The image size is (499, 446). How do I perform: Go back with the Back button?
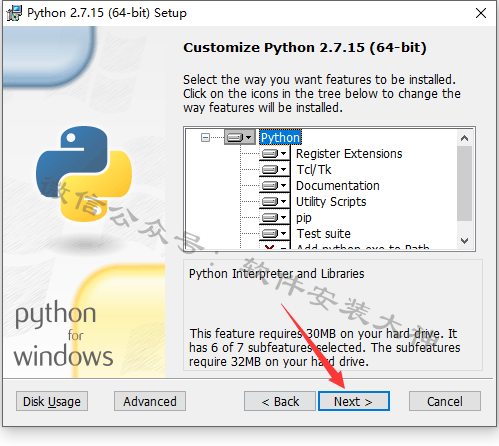coord(280,401)
